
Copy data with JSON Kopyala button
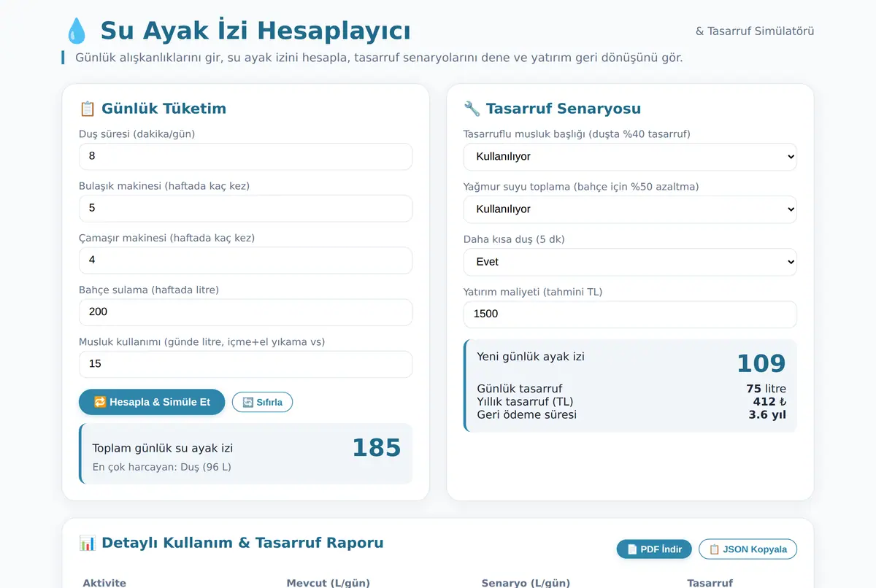(748, 549)
